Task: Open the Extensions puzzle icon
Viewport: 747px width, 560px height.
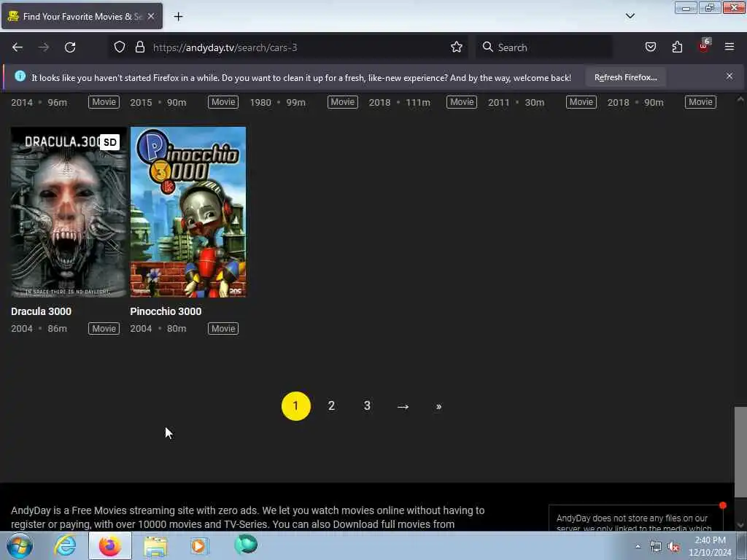Action: tap(677, 47)
